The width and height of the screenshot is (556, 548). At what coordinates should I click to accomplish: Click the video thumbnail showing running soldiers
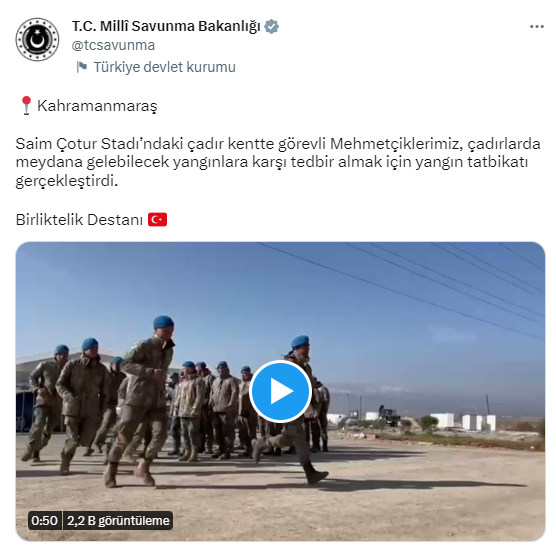(280, 391)
